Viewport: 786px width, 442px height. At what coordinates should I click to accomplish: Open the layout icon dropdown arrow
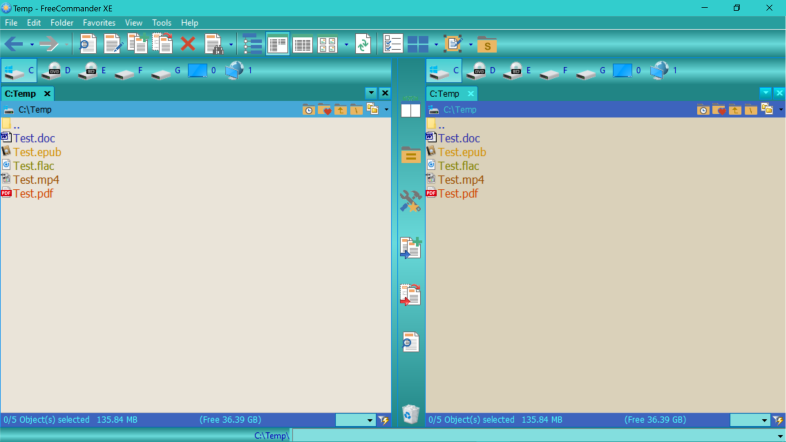pyautogui.click(x=436, y=45)
